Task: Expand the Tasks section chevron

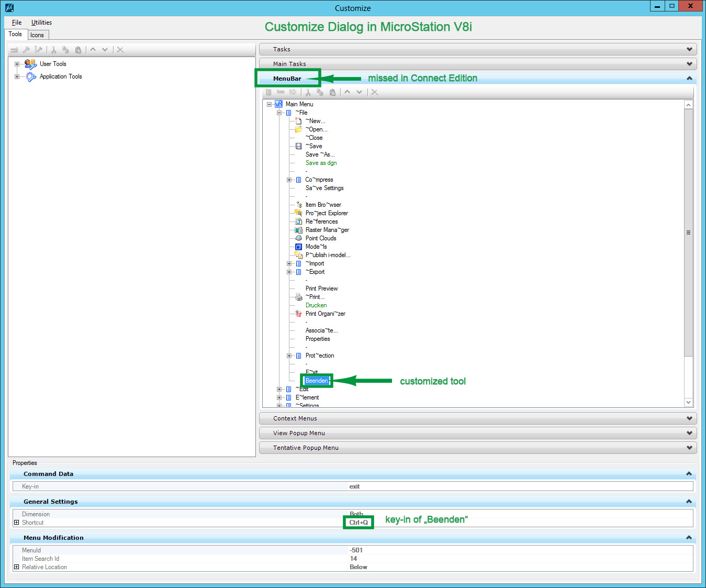Action: click(x=689, y=49)
